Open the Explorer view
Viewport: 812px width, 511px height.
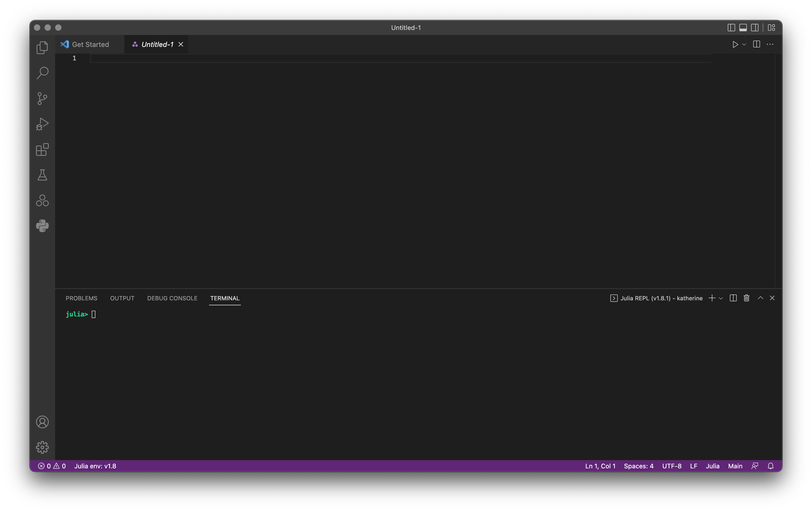coord(42,47)
